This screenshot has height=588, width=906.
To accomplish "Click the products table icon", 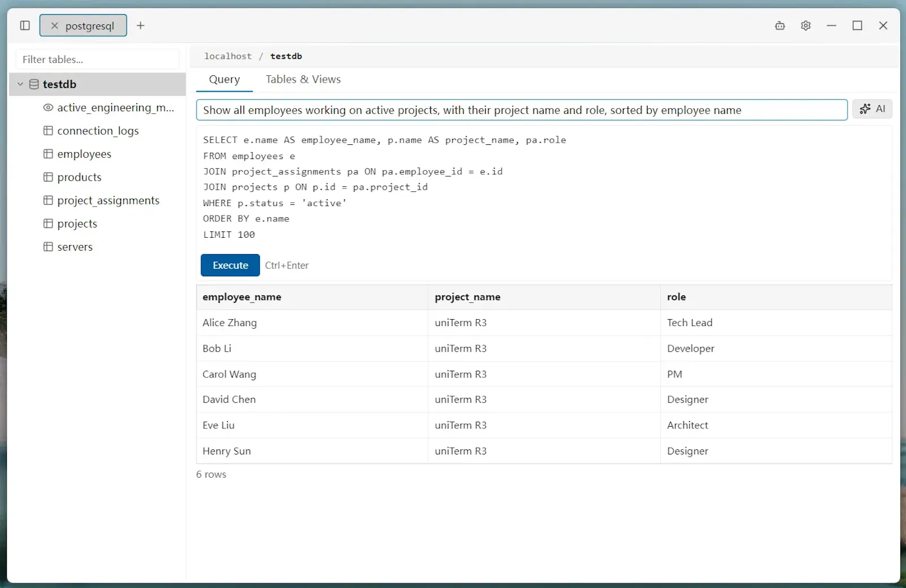I will tap(48, 177).
